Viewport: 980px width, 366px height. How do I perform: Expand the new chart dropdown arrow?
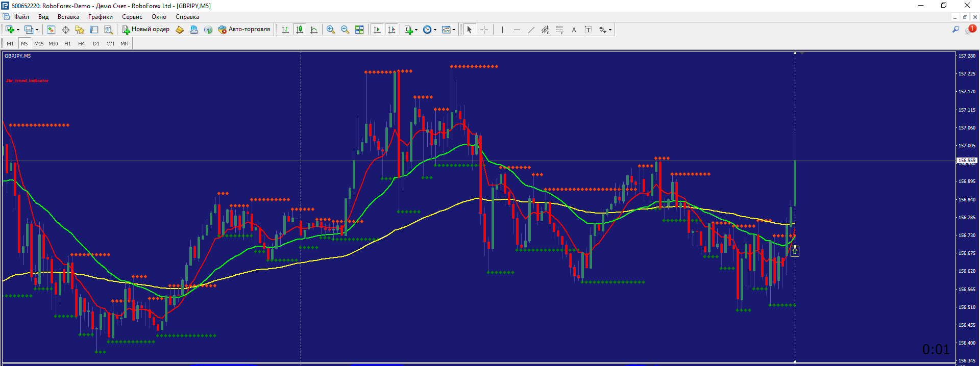[18, 30]
